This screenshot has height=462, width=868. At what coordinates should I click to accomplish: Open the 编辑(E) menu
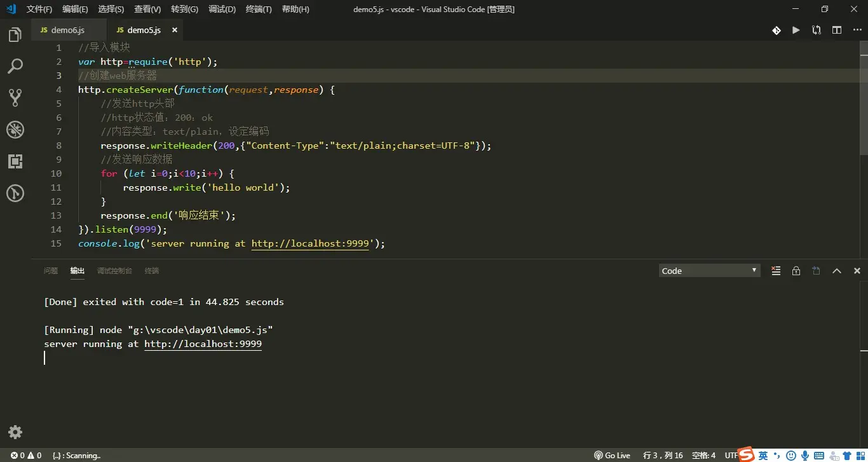(75, 10)
